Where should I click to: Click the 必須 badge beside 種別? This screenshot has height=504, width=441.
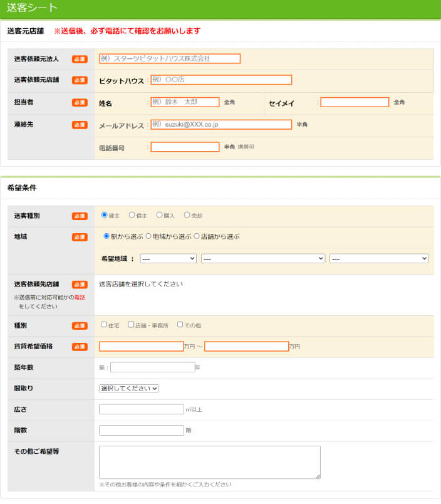pos(80,325)
